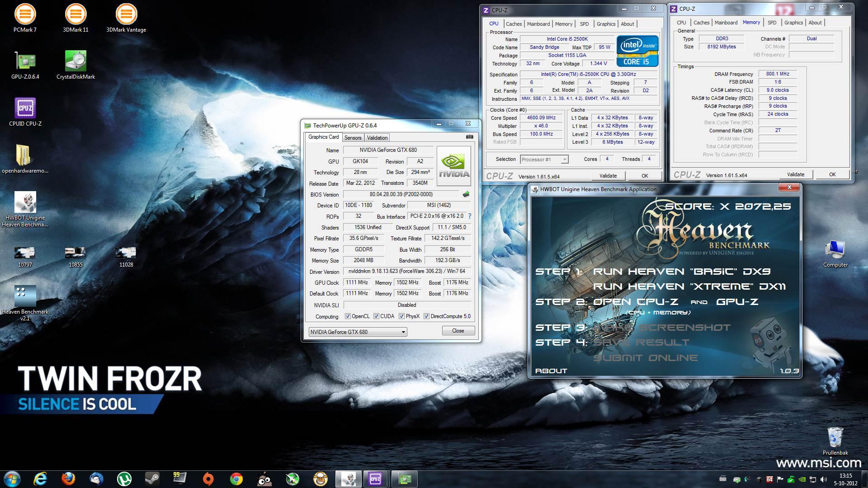The width and height of the screenshot is (868, 488).
Task: Click Run Heaven "Xtreme" DX11 in HWBOT
Action: [689, 286]
